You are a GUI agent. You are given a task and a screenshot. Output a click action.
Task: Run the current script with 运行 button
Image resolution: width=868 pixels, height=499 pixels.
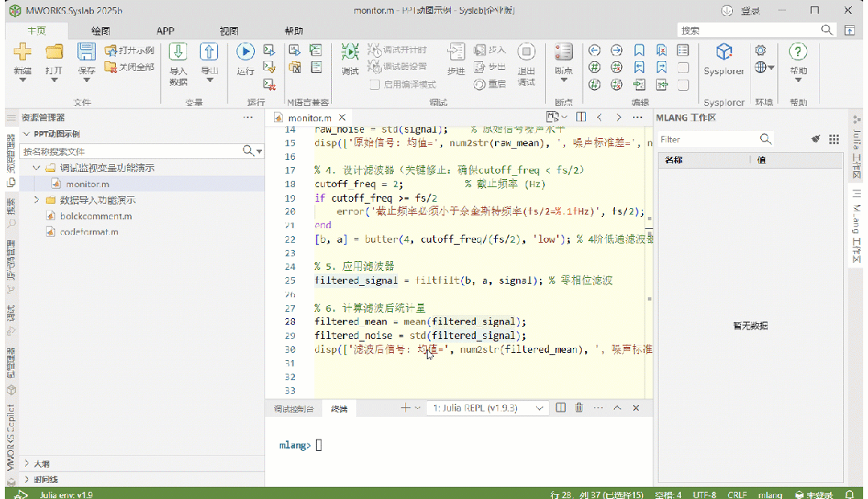point(244,51)
